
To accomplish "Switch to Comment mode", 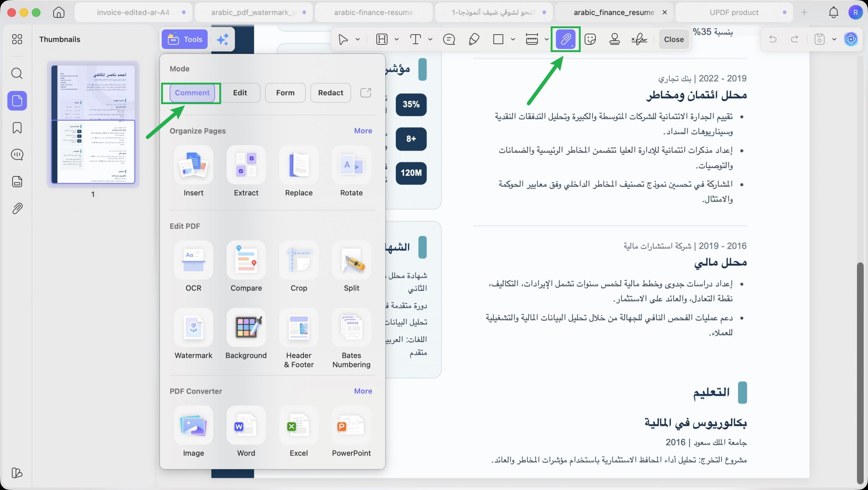I will (192, 93).
